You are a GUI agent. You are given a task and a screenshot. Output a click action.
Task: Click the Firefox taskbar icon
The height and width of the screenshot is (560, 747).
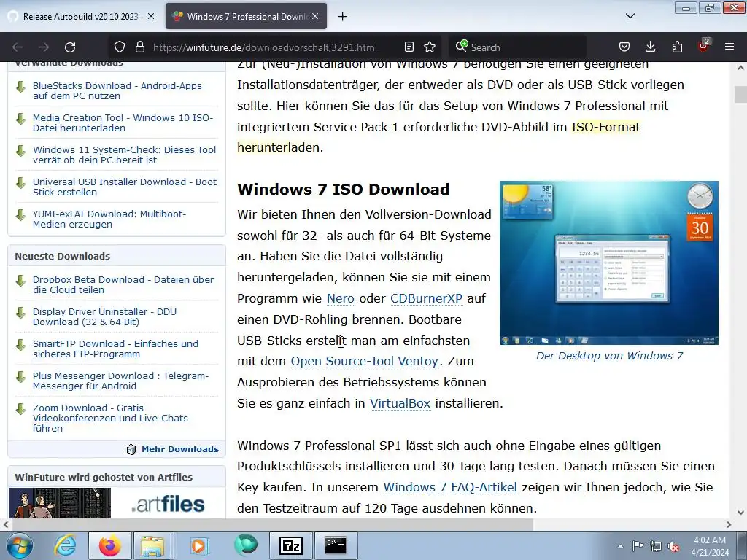point(110,545)
